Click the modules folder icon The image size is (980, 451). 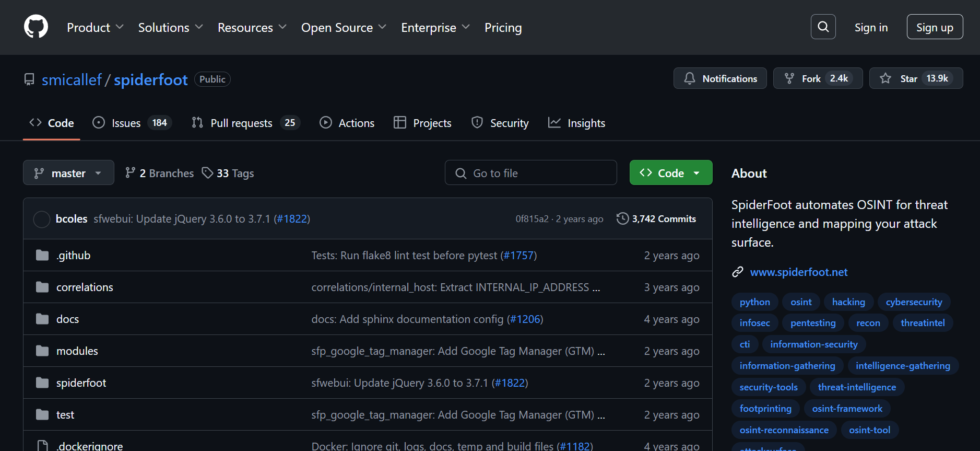click(42, 351)
